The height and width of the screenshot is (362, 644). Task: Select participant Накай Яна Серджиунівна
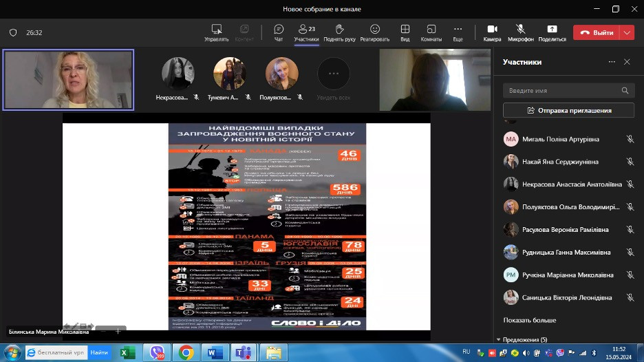(568, 162)
